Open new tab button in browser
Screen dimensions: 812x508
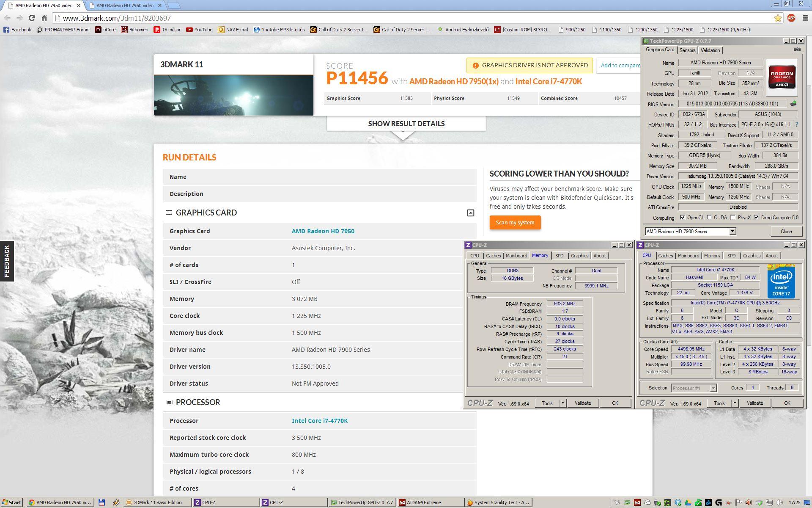(173, 6)
